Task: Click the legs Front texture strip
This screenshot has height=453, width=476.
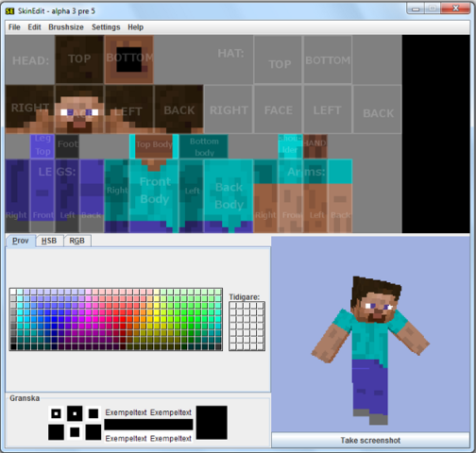Action: (x=42, y=196)
